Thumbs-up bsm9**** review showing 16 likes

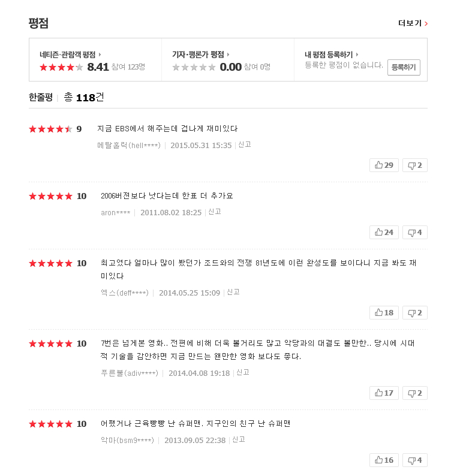click(x=384, y=460)
